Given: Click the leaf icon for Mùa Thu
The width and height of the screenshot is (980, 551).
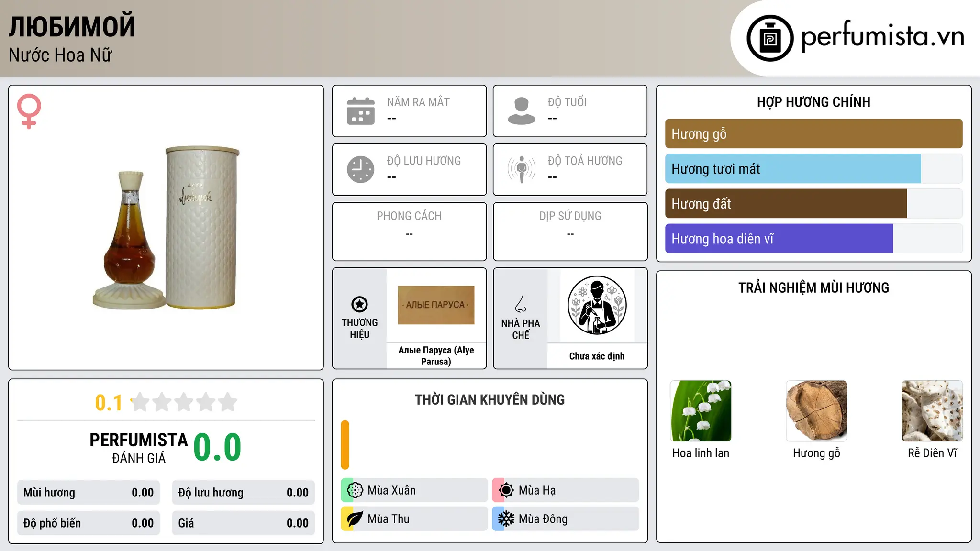Looking at the screenshot, I should [355, 519].
